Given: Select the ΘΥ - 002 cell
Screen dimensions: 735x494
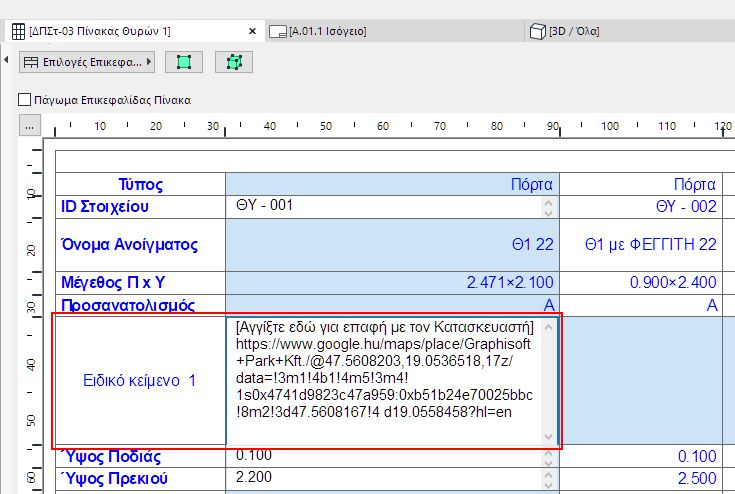Looking at the screenshot, I should [x=641, y=207].
